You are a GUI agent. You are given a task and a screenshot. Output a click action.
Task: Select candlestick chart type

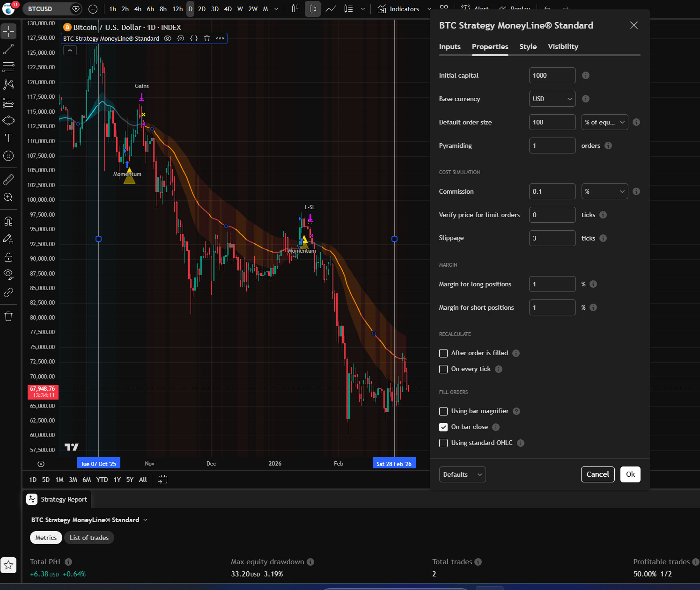coord(313,9)
